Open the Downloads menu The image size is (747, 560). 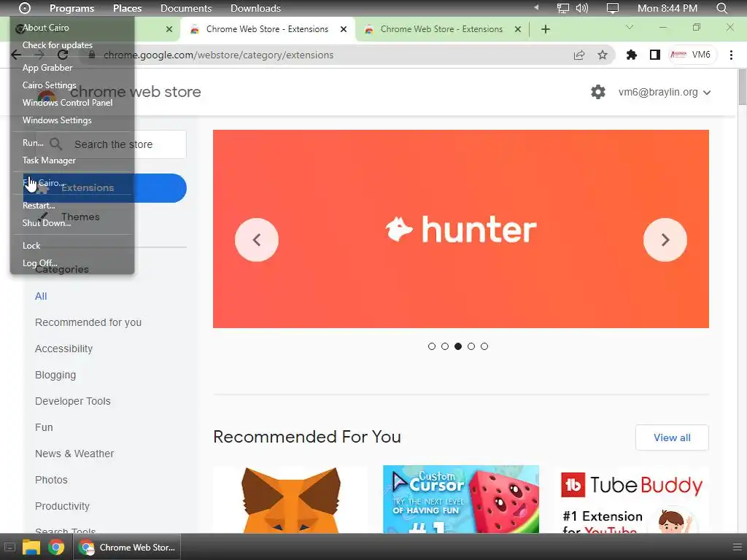(255, 8)
